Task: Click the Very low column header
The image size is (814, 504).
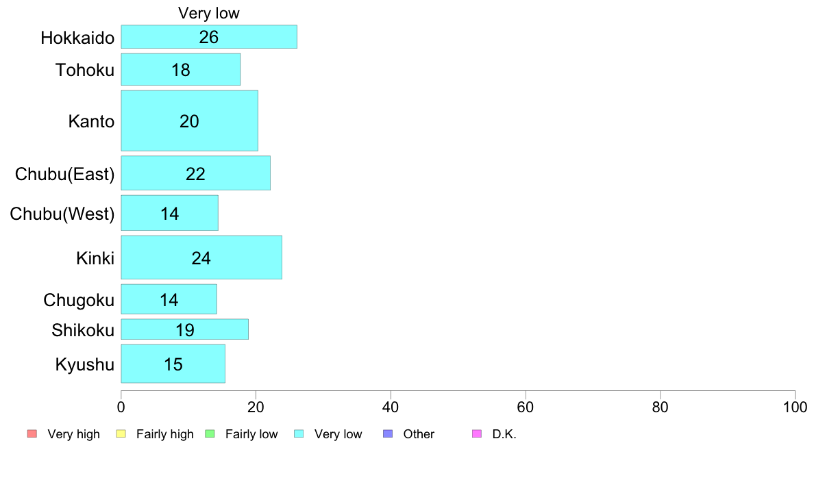Action: coord(209,13)
